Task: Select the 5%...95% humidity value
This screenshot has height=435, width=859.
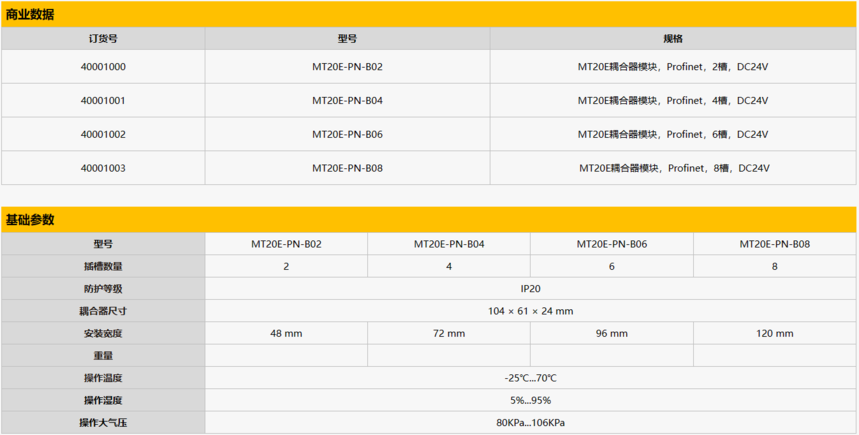Action: pos(530,400)
